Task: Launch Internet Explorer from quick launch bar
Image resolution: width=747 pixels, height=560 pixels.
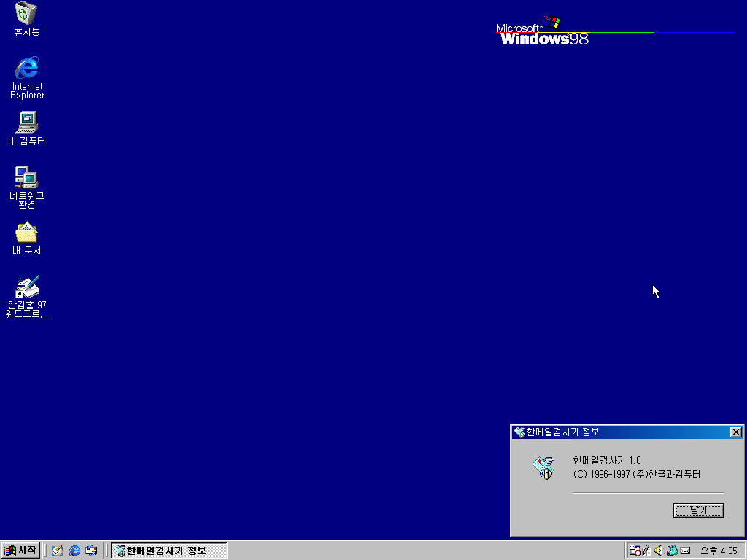Action: [x=74, y=551]
